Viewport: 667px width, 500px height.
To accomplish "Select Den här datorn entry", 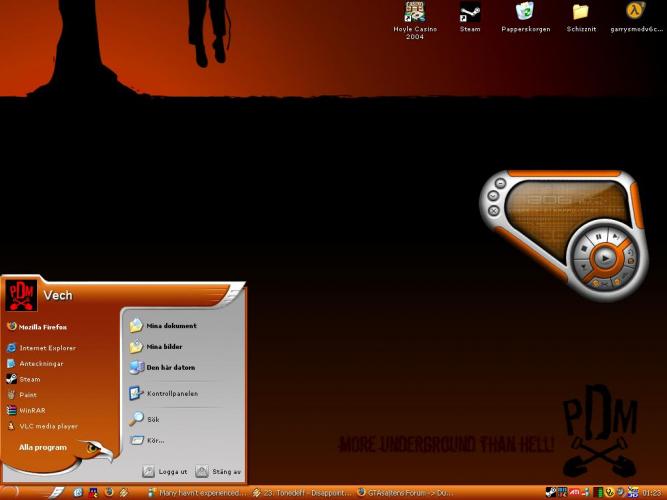I will [x=170, y=367].
